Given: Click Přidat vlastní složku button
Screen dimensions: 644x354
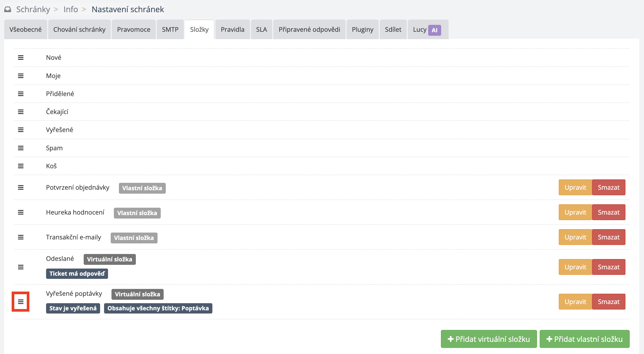Looking at the screenshot, I should click(x=584, y=339).
